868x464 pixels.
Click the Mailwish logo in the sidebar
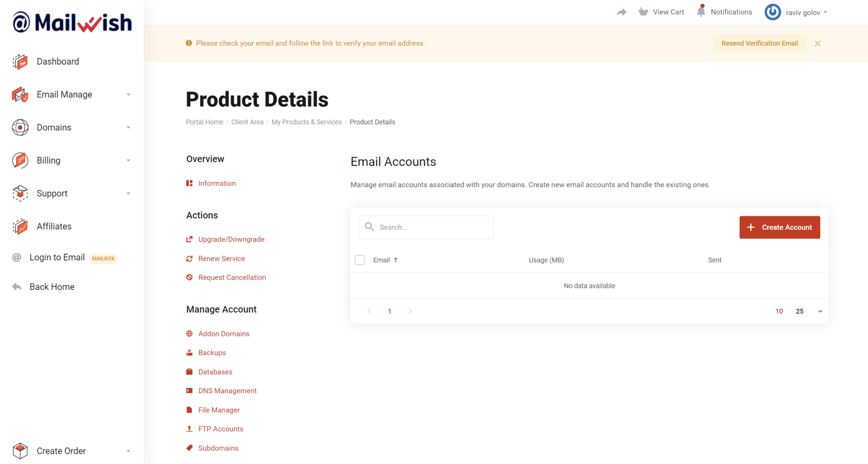[x=72, y=22]
